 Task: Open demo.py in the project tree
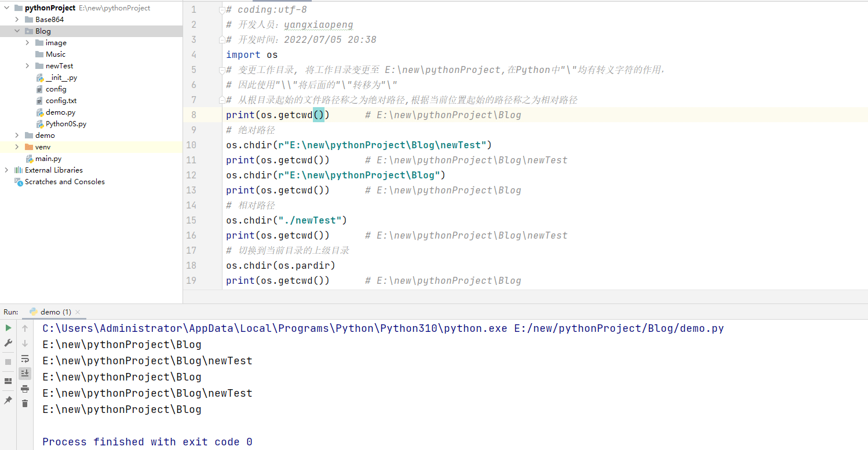pyautogui.click(x=60, y=112)
